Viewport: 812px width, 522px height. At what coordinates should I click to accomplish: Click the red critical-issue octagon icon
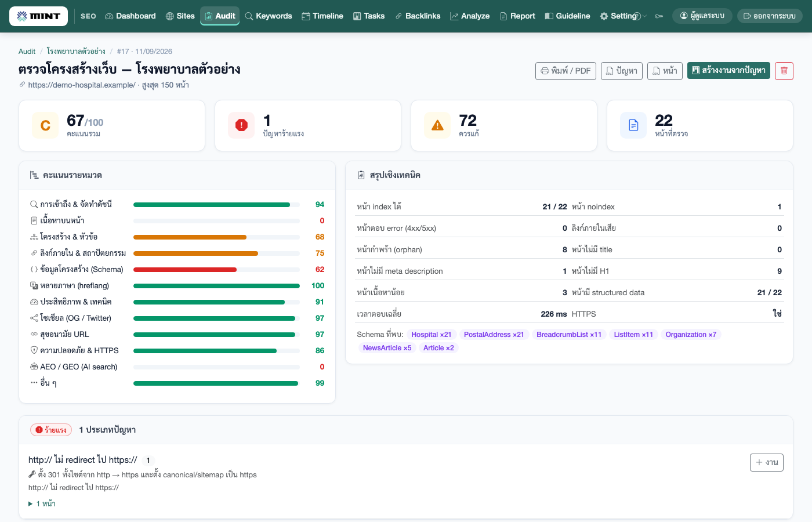pyautogui.click(x=241, y=125)
